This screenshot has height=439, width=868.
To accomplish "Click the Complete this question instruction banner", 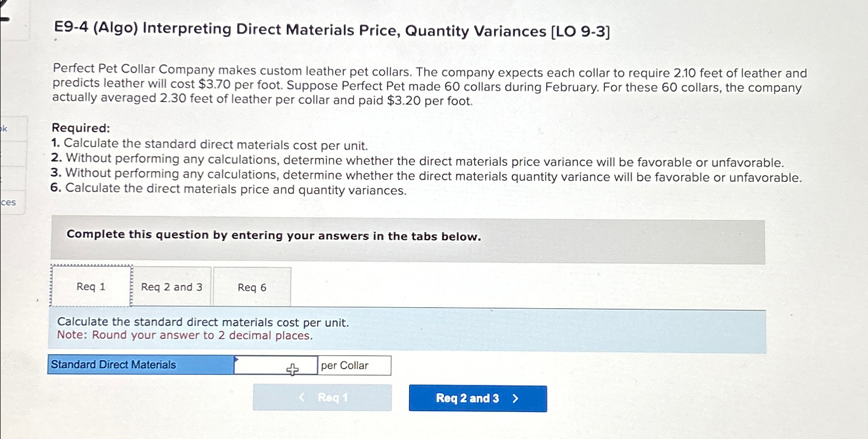I will click(274, 236).
